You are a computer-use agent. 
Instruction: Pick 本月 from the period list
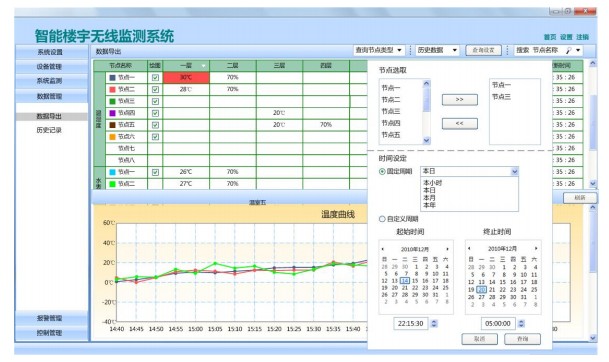429,198
